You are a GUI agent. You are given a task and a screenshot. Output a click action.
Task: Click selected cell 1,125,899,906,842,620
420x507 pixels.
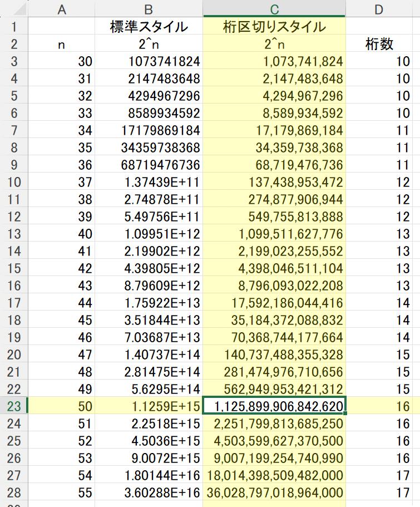click(274, 406)
